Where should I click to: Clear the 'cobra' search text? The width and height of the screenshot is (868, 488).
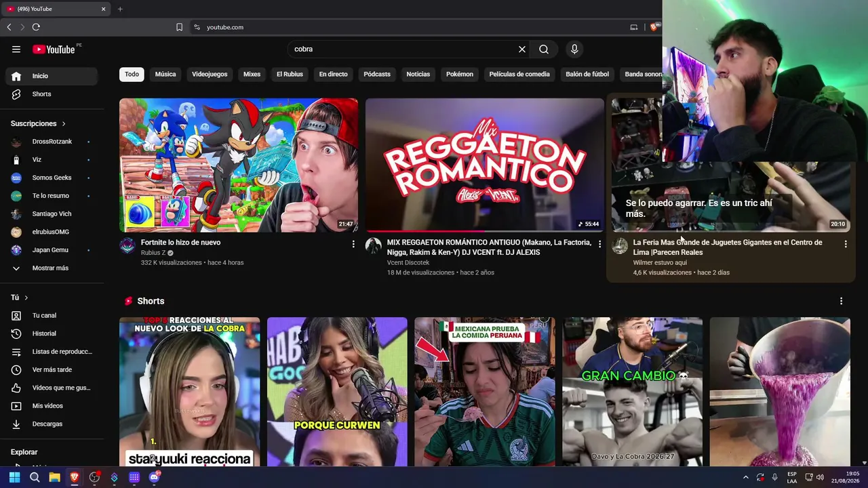tap(522, 49)
